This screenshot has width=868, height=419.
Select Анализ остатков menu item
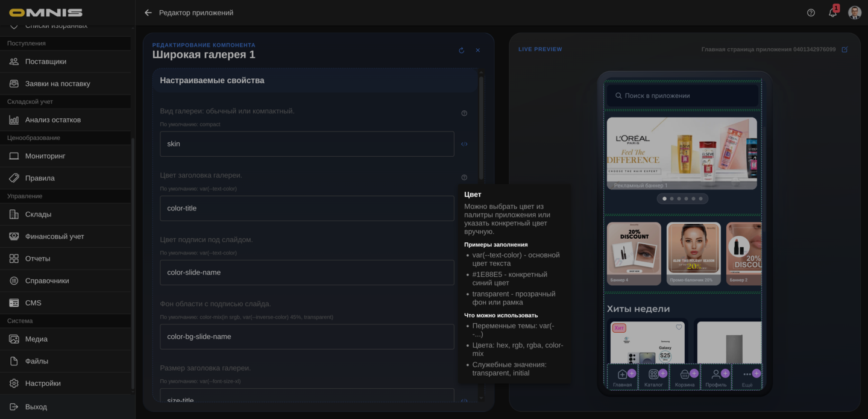[x=53, y=120]
